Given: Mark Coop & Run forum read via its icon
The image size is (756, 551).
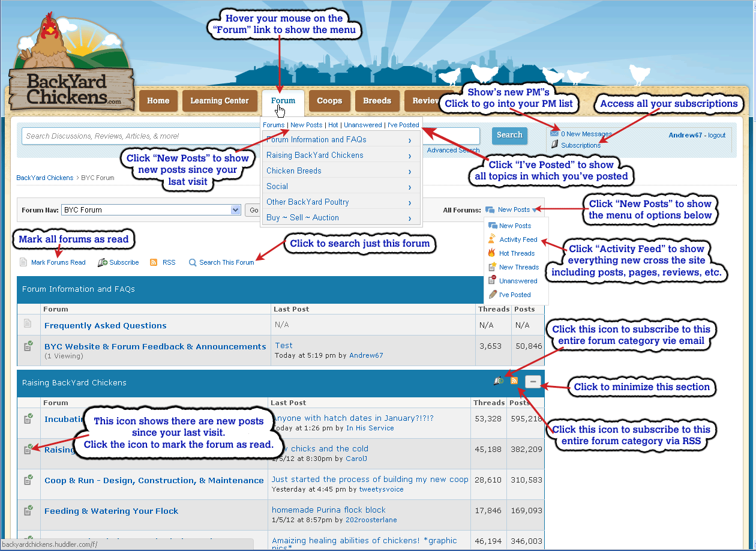Looking at the screenshot, I should pos(28,480).
